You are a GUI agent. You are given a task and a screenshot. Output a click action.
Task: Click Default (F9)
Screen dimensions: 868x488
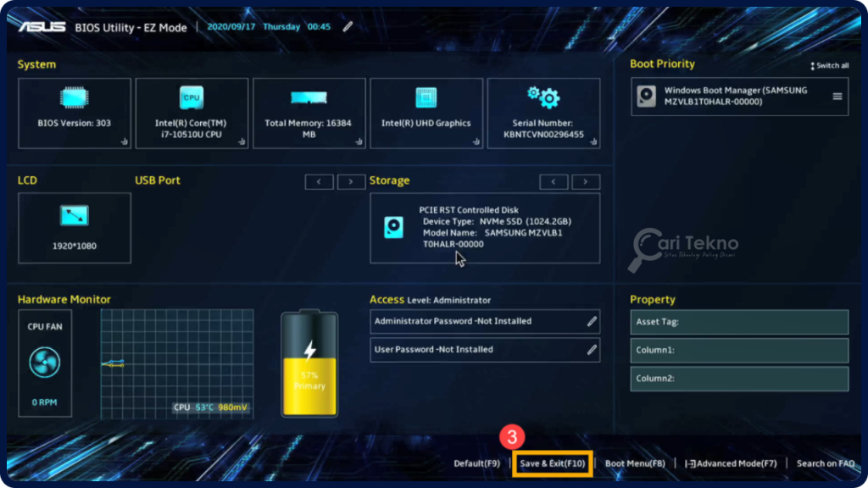(x=476, y=463)
